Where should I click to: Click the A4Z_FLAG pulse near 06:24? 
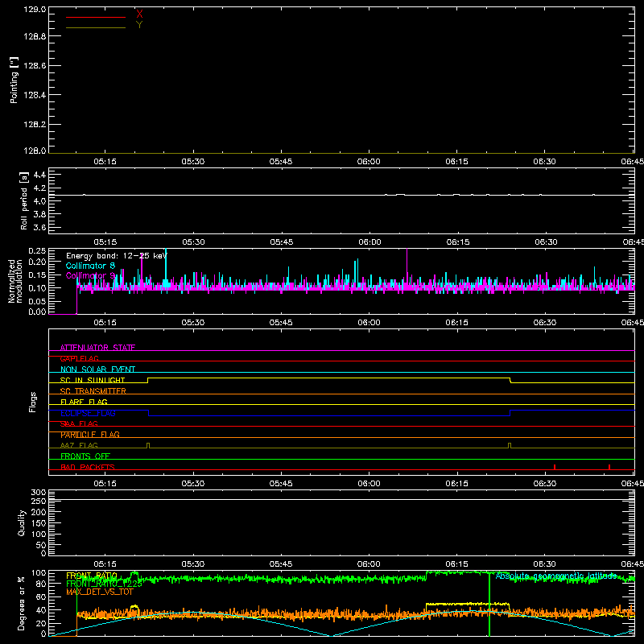click(510, 446)
